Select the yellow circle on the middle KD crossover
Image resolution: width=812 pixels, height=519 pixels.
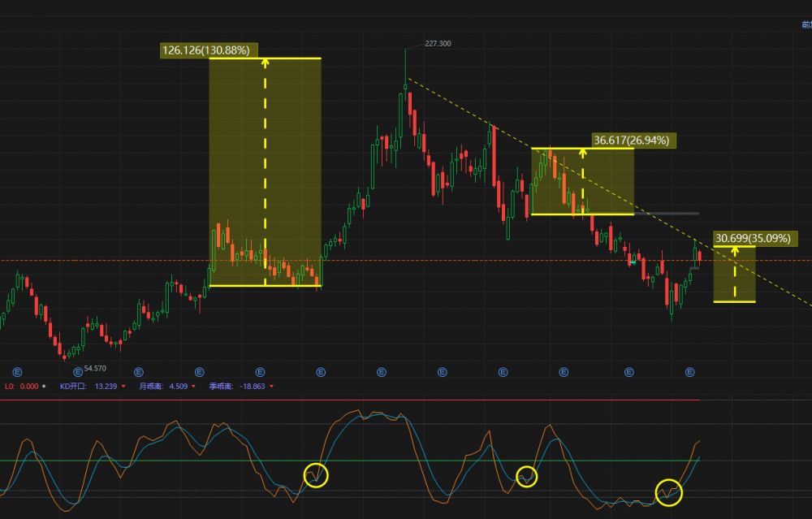click(527, 475)
